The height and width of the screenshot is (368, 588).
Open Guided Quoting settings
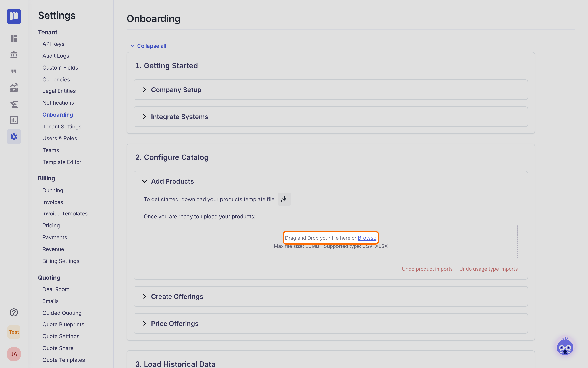coord(62,313)
